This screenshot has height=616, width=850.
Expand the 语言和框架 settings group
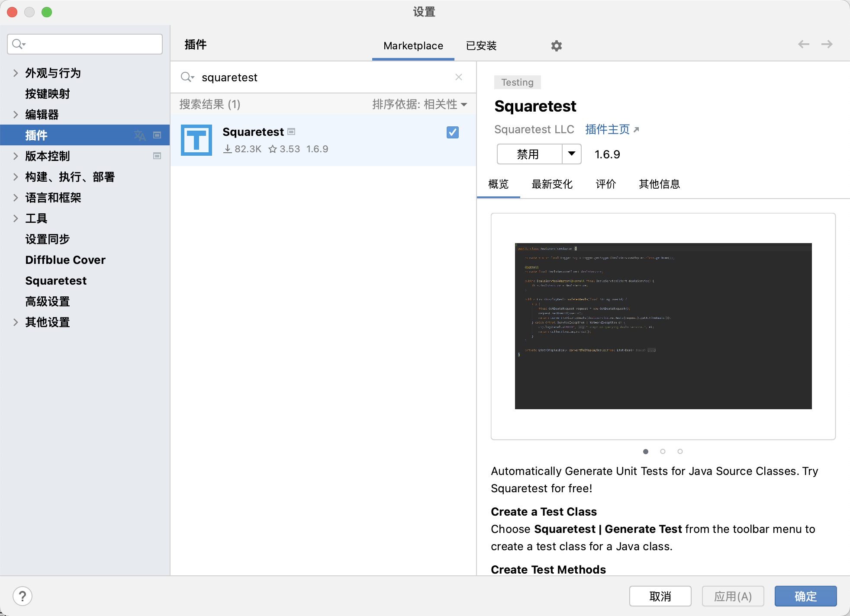16,197
